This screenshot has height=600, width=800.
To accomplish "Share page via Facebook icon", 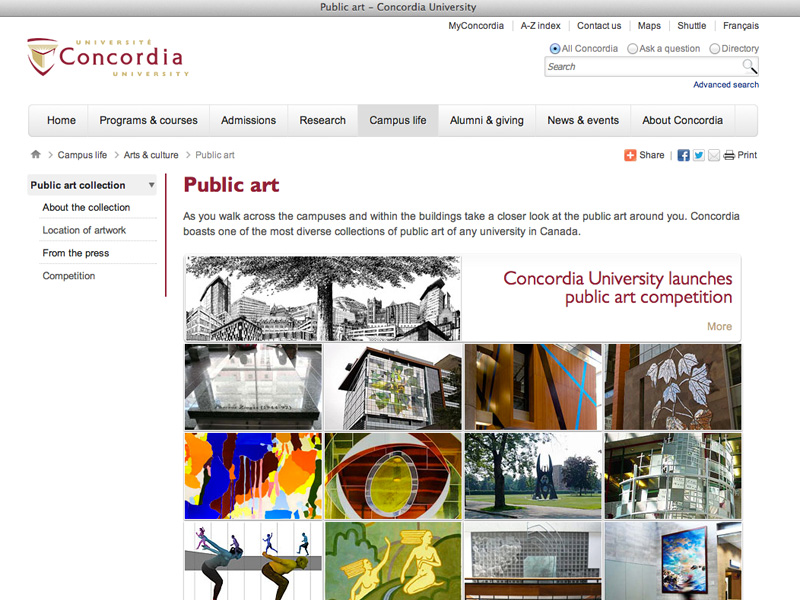I will (x=684, y=155).
